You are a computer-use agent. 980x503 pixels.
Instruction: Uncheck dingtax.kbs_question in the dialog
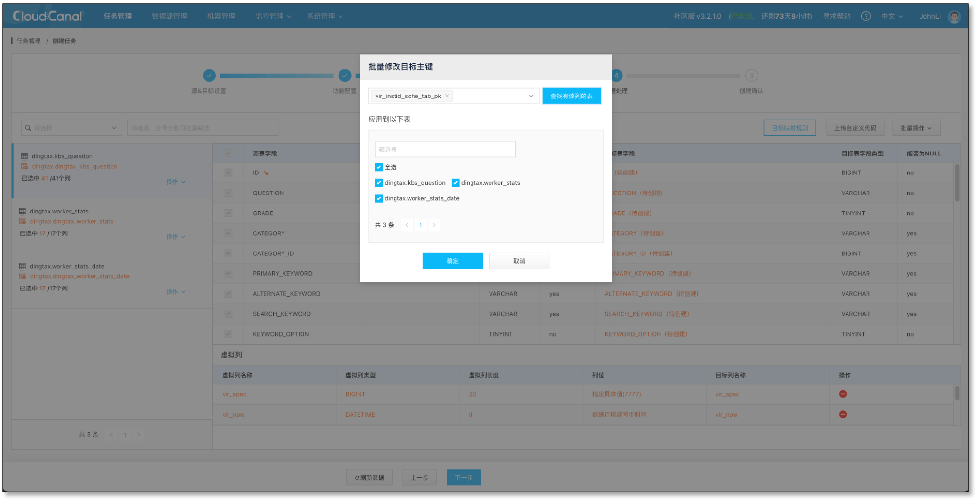[x=378, y=183]
